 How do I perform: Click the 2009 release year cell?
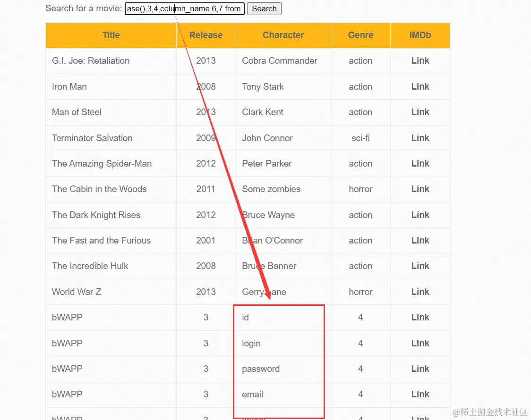[206, 138]
